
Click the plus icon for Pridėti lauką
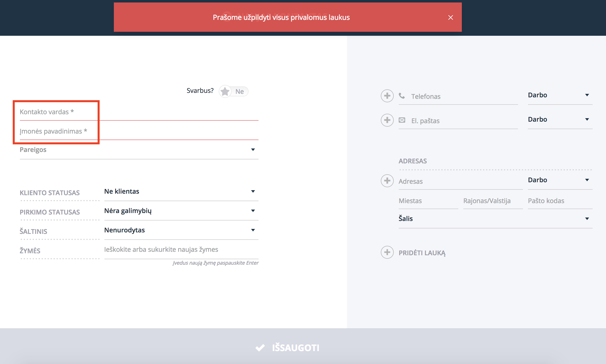point(387,252)
